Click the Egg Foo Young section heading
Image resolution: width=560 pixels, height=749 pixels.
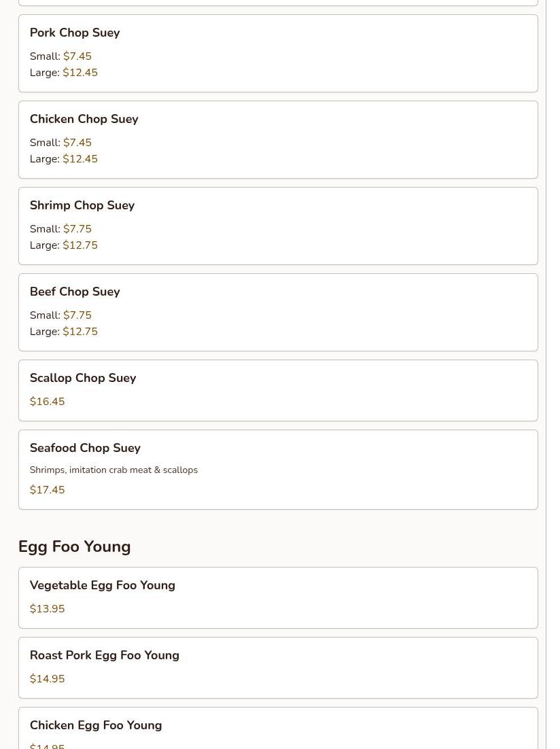[75, 546]
